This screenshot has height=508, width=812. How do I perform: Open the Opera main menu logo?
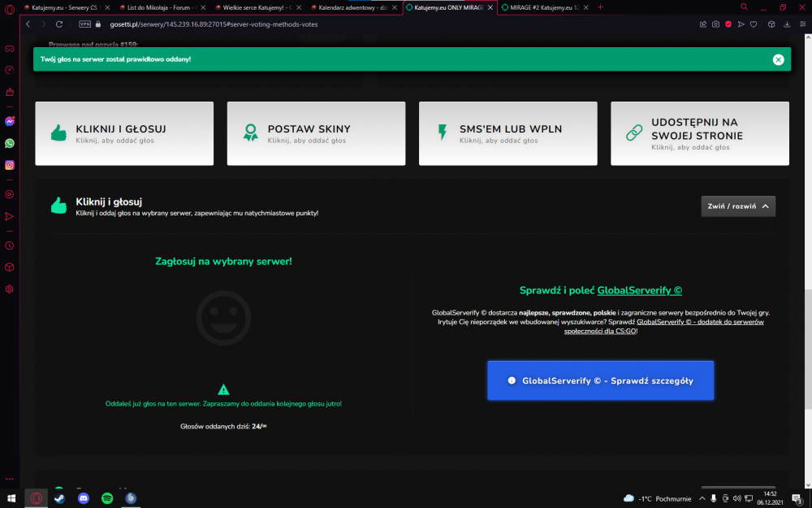pyautogui.click(x=9, y=9)
